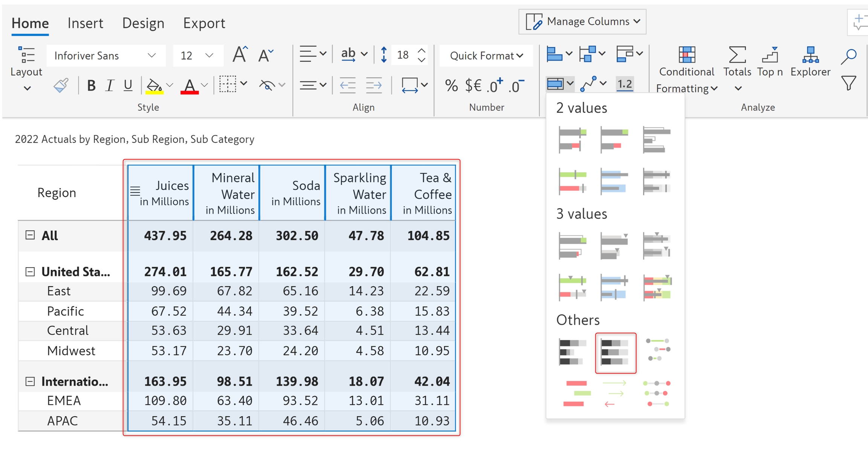Switch to the Insert tab

click(x=85, y=23)
